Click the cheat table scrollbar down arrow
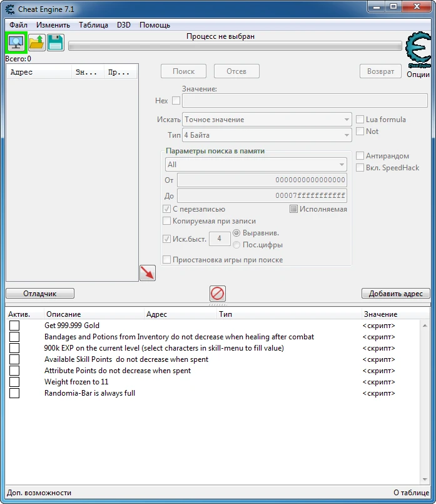436x504 pixels. [x=425, y=479]
